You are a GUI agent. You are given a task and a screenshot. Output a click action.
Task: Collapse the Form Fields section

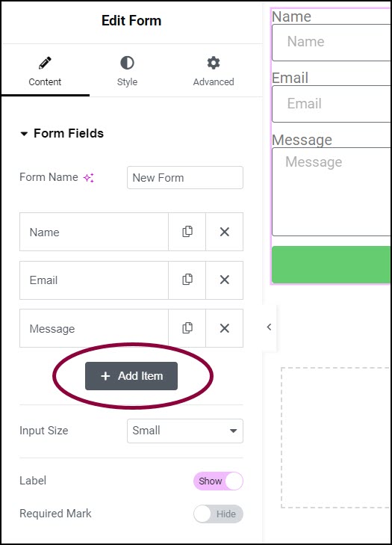(x=24, y=134)
